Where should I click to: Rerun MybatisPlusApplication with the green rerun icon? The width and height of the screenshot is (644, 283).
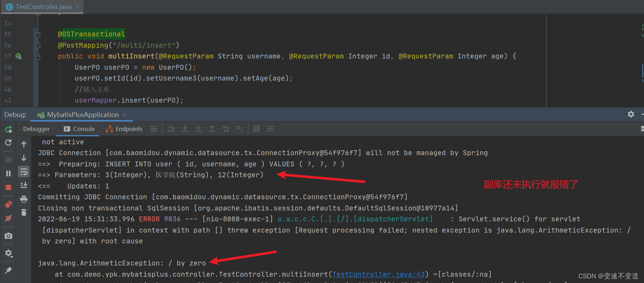pyautogui.click(x=8, y=129)
